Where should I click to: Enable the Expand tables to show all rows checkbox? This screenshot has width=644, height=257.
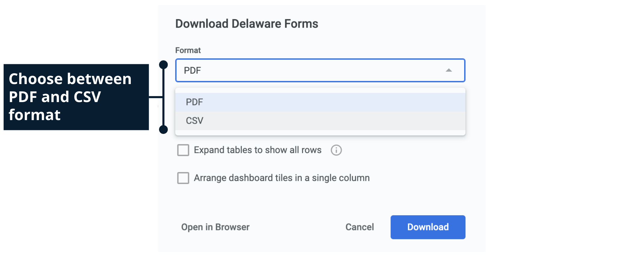point(183,150)
